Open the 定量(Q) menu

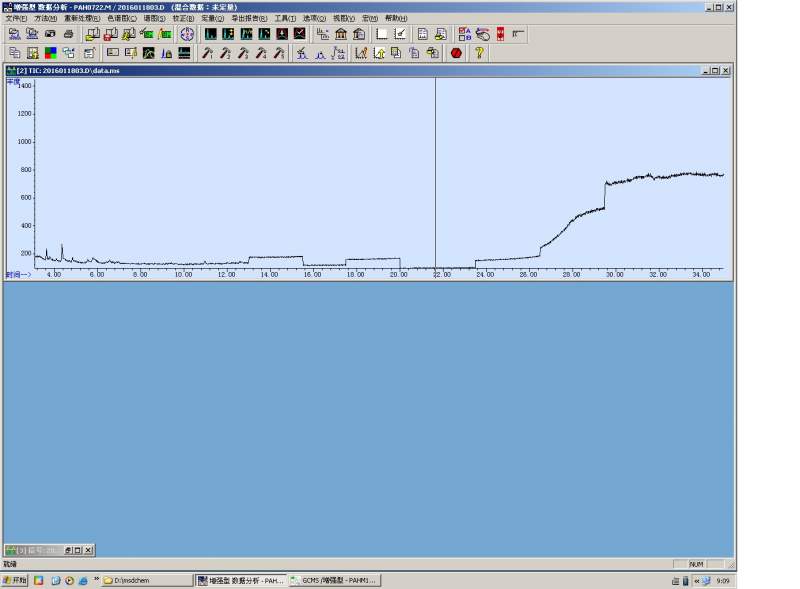pyautogui.click(x=212, y=18)
